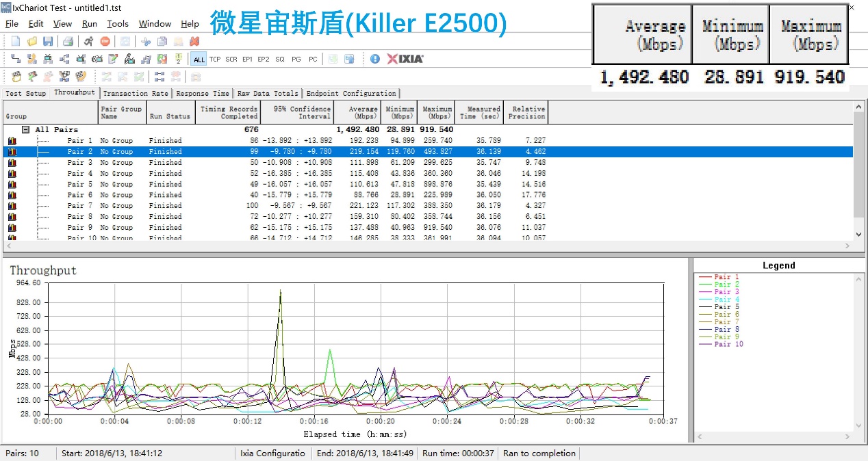Click the pairs table horizontal scrollbar right arrow

849,245
